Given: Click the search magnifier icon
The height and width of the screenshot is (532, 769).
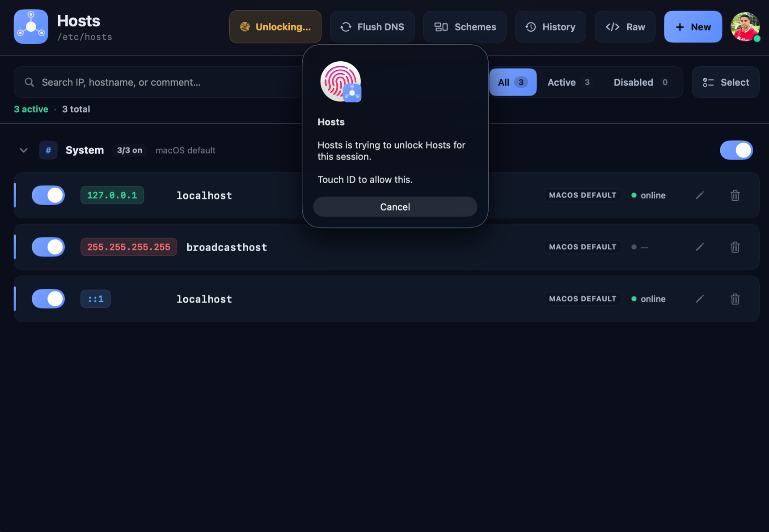Looking at the screenshot, I should pyautogui.click(x=30, y=82).
